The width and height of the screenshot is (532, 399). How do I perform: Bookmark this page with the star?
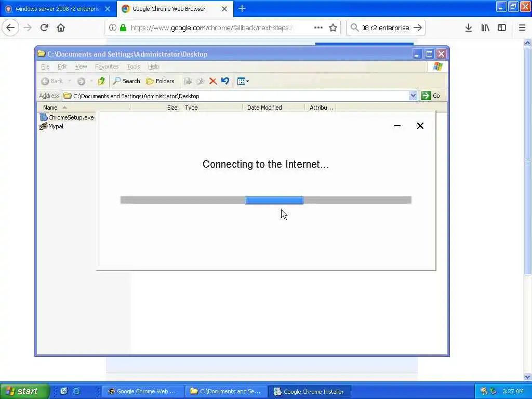click(x=333, y=28)
